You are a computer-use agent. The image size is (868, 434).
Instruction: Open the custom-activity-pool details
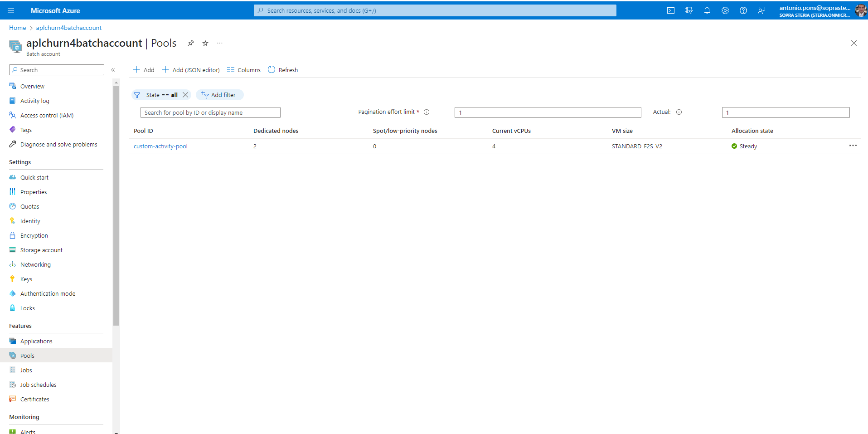click(160, 146)
